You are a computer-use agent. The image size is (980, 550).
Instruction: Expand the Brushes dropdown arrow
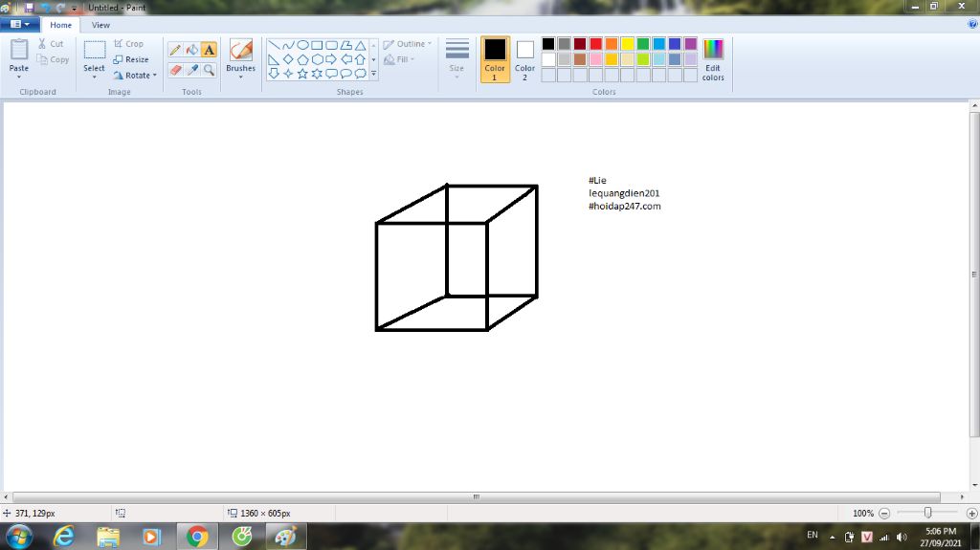tap(240, 77)
